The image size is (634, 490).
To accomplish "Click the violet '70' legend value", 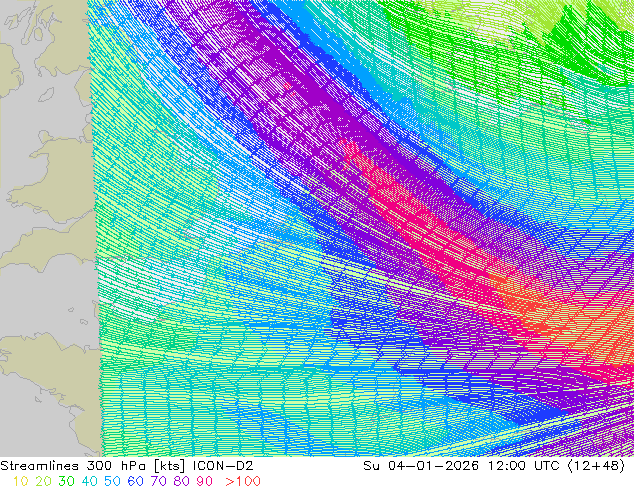I will (158, 482).
